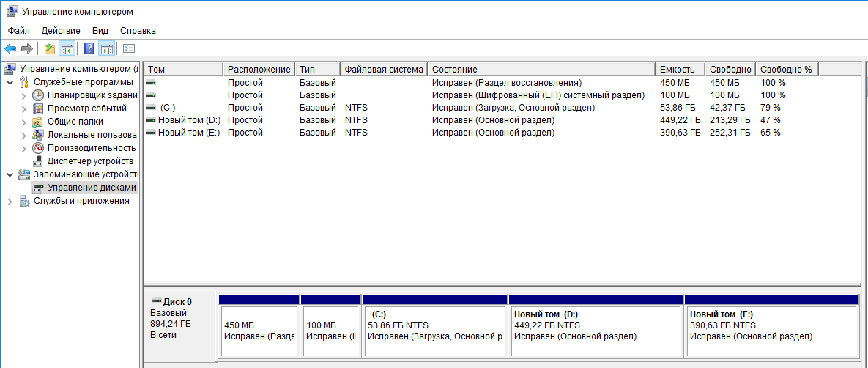868x368 pixels.
Task: Expand the Службы и приложения node
Action: point(10,201)
